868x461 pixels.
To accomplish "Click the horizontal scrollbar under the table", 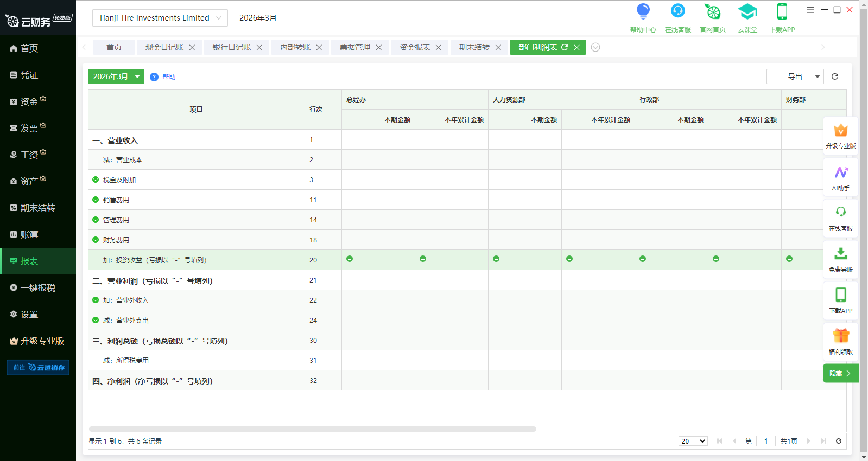I will click(x=312, y=429).
